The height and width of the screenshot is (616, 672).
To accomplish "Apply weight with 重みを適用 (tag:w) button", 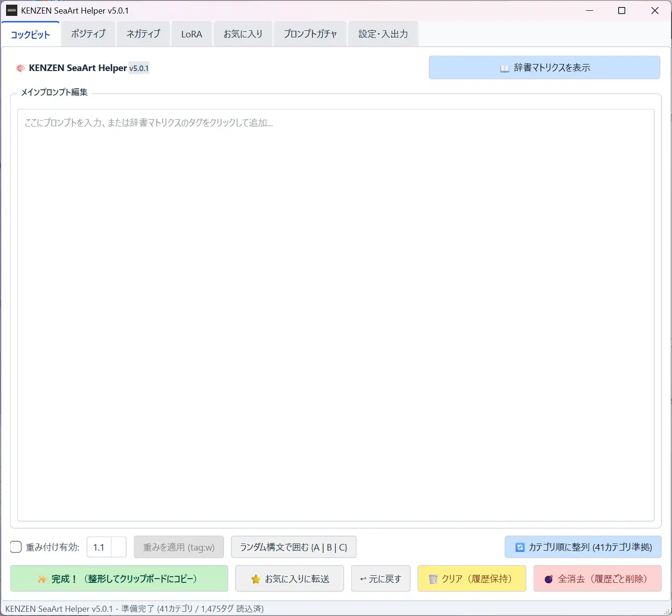I will (179, 547).
